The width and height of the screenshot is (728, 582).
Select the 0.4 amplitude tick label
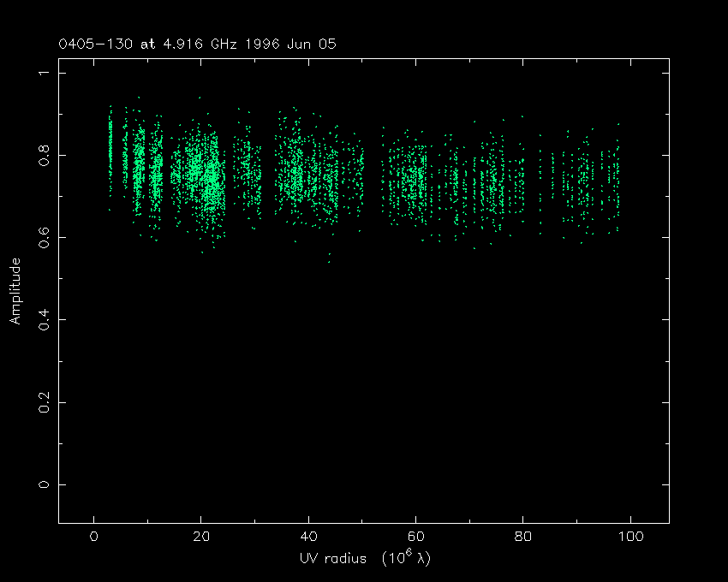pyautogui.click(x=43, y=320)
